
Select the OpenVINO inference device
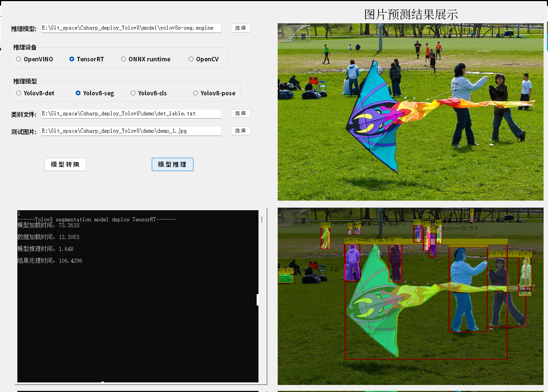[35, 59]
